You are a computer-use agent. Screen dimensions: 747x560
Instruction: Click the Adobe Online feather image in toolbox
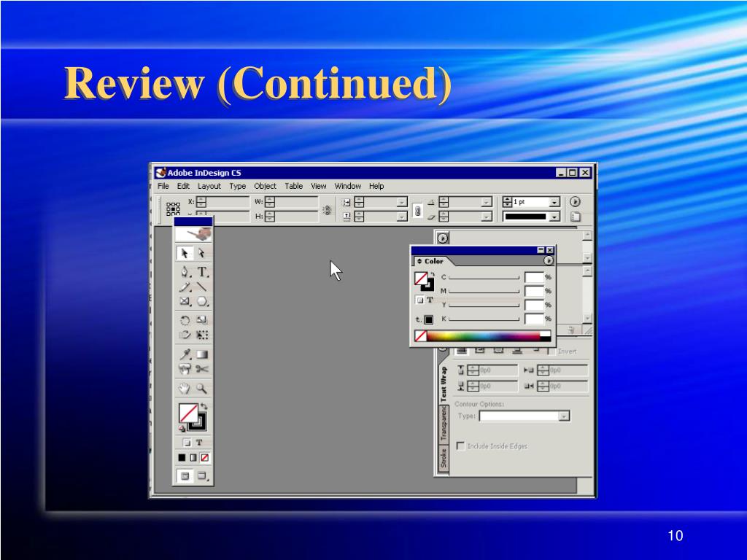(x=193, y=234)
